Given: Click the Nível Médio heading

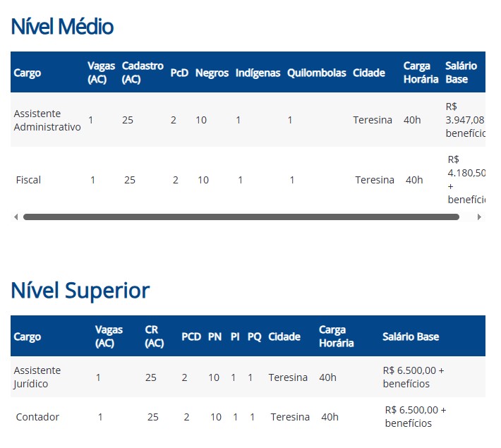Looking at the screenshot, I should [62, 27].
